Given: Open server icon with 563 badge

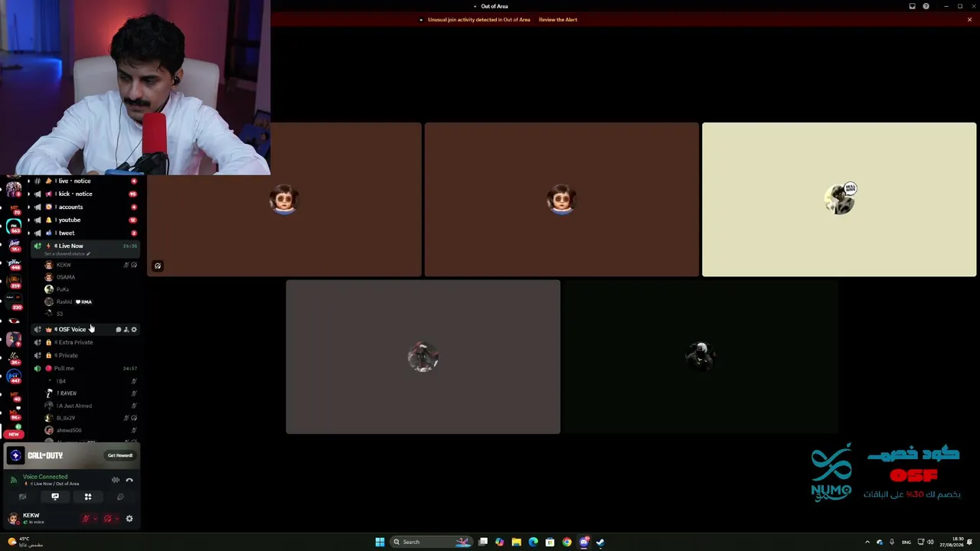Looking at the screenshot, I should click(x=14, y=227).
